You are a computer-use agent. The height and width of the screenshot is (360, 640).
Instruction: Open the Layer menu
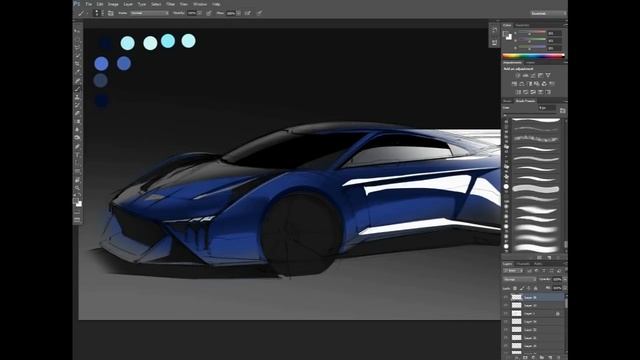coord(128,4)
